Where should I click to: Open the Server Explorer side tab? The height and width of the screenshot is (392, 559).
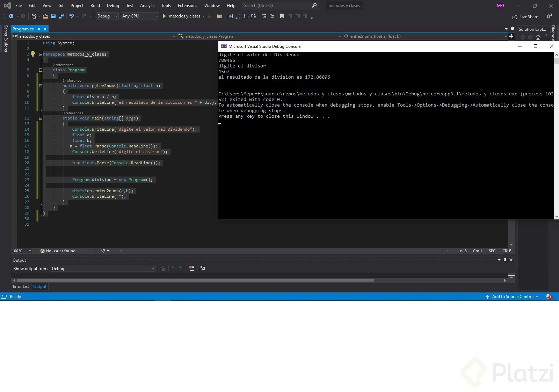6,39
